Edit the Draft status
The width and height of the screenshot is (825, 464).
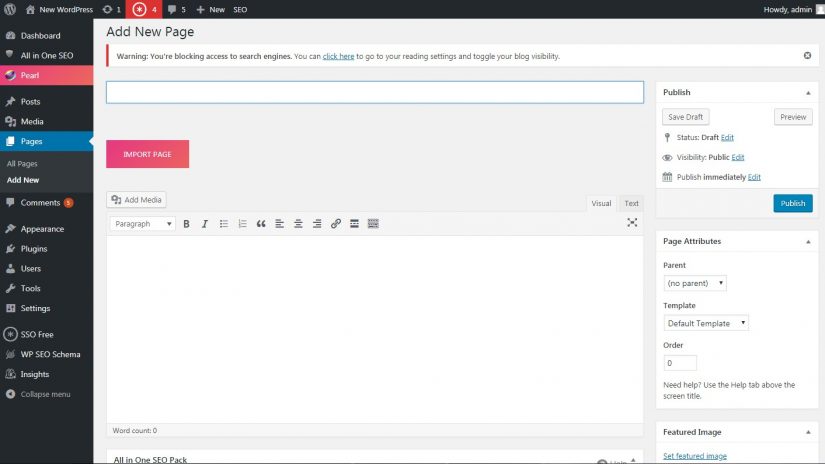tap(727, 137)
